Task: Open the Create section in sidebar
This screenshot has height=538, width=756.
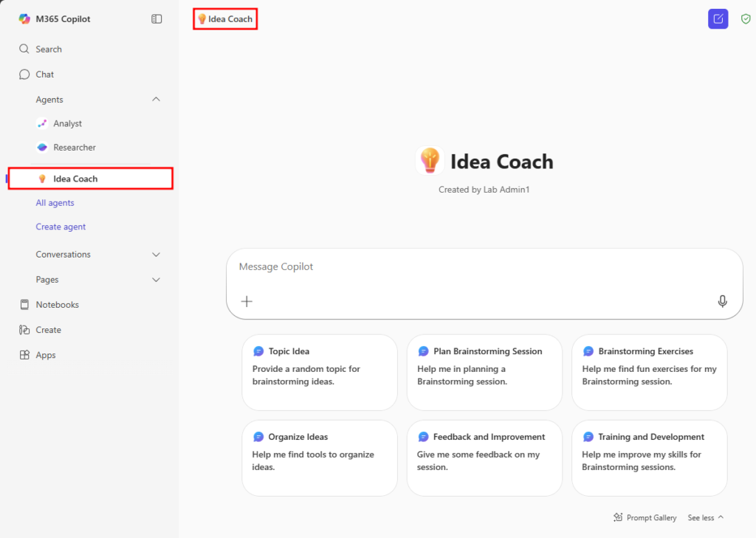Action: [x=48, y=330]
